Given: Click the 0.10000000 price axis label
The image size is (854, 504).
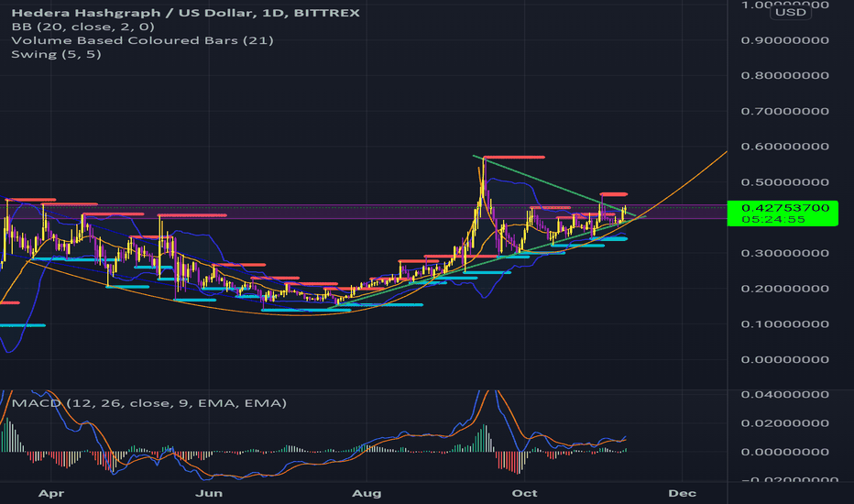Looking at the screenshot, I should [x=785, y=324].
